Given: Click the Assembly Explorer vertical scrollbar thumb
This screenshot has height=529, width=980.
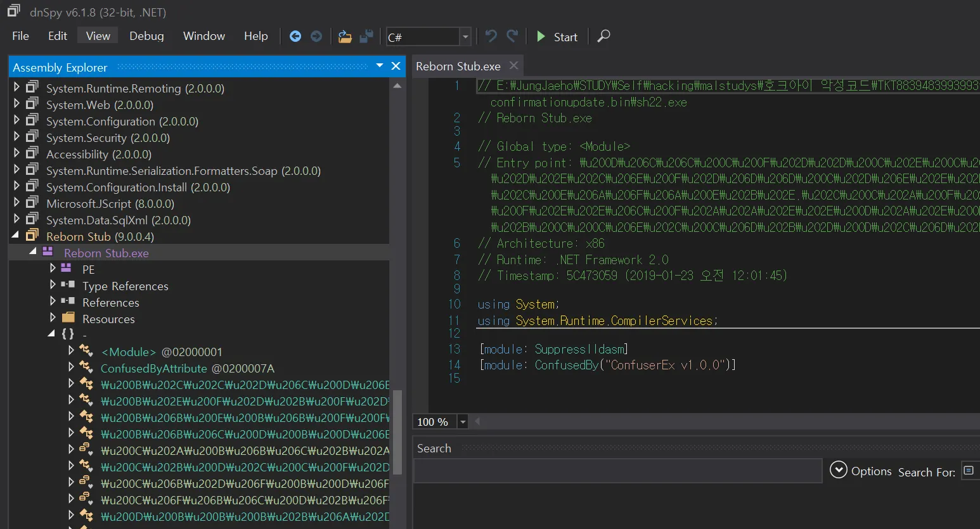Looking at the screenshot, I should point(397,431).
